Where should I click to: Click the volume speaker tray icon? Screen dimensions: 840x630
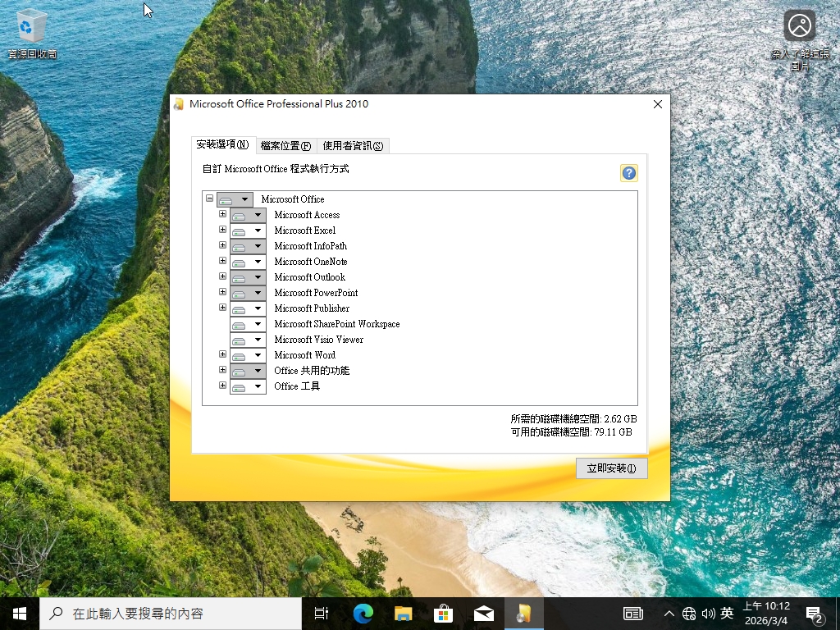click(x=708, y=613)
